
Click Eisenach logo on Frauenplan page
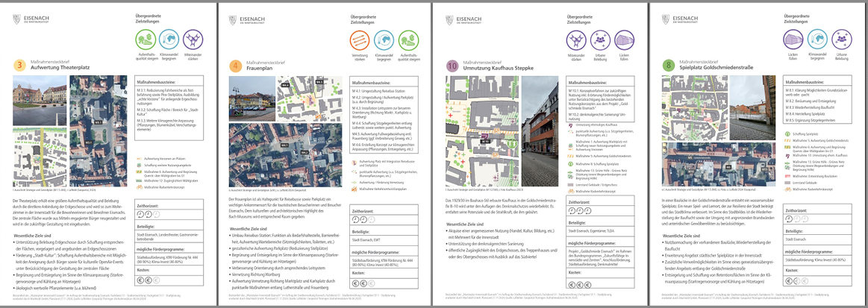248,19
